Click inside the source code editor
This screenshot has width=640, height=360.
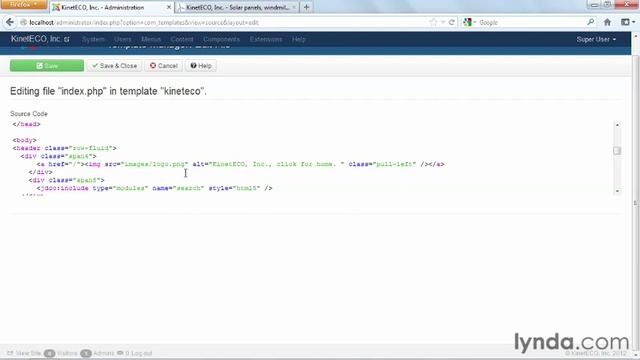[312, 158]
